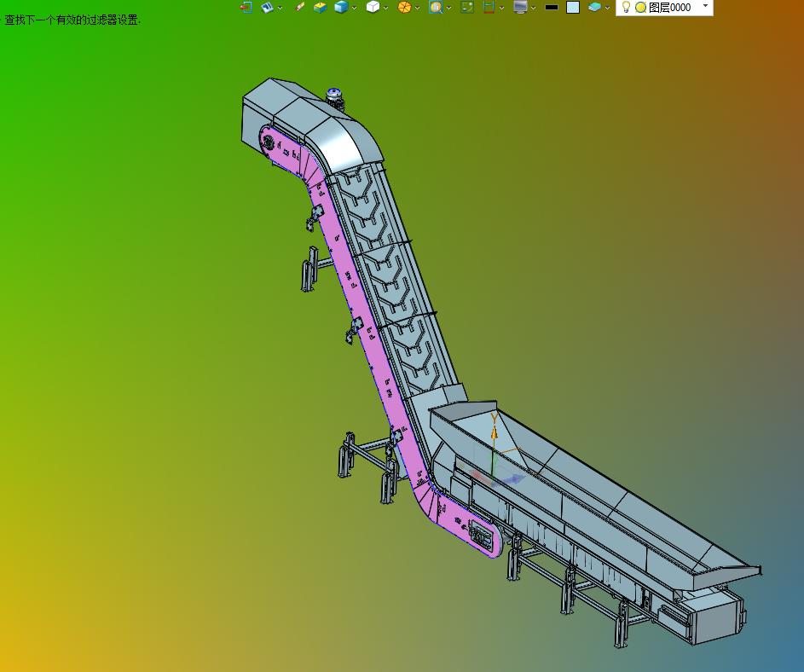
Task: Click the blue shaded cube icon
Action: 342,7
